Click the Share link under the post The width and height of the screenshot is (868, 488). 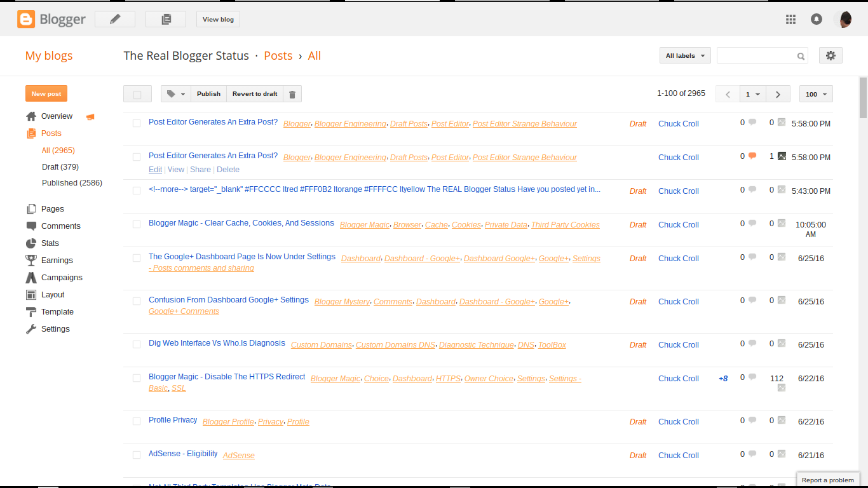(200, 170)
